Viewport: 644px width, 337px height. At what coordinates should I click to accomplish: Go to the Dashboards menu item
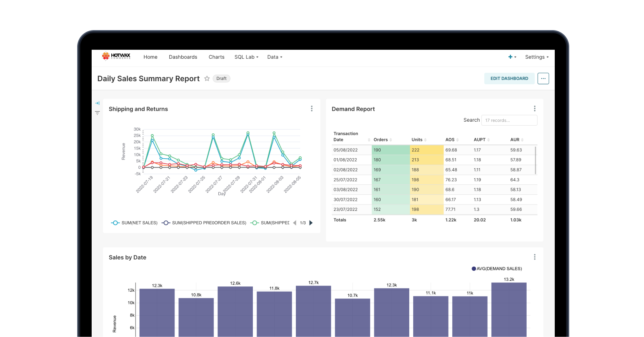pyautogui.click(x=183, y=57)
